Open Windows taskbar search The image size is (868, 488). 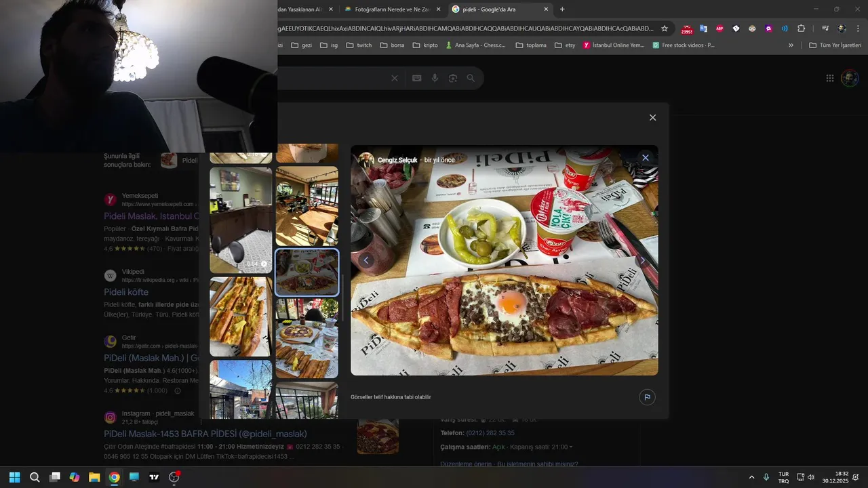point(35,477)
